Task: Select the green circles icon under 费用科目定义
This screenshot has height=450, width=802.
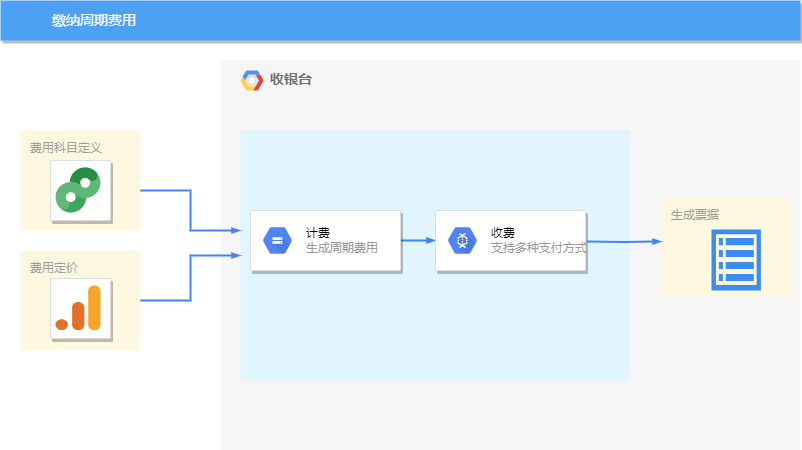Action: 80,191
